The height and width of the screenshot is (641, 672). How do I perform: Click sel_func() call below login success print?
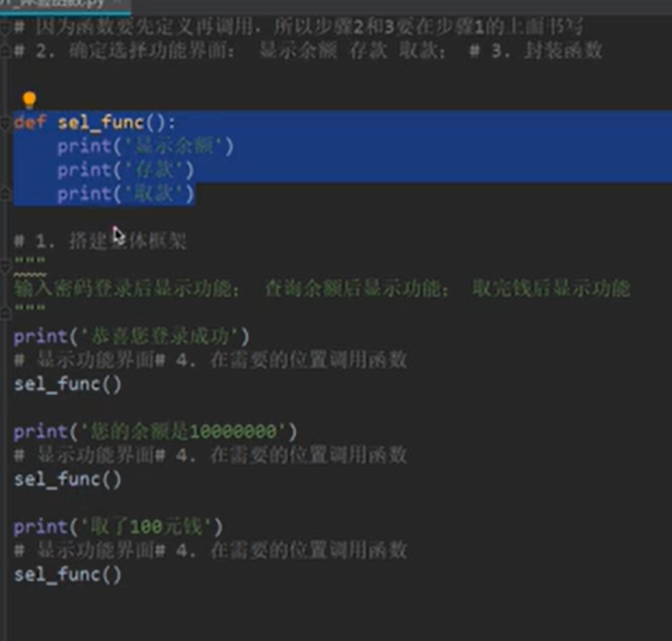67,384
